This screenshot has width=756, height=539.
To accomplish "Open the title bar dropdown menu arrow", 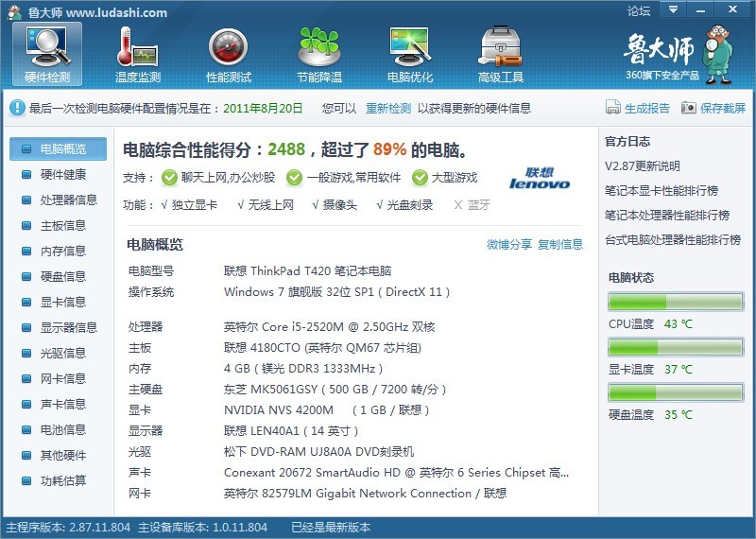I will click(x=673, y=10).
